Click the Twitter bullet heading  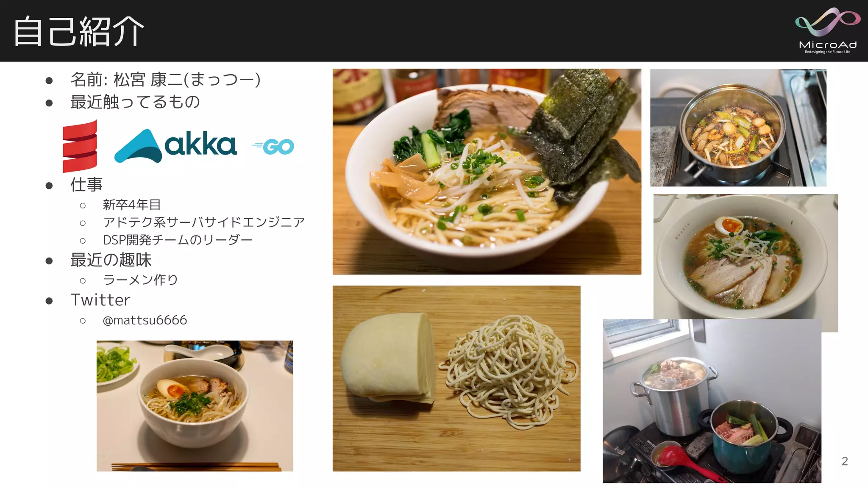(100, 300)
